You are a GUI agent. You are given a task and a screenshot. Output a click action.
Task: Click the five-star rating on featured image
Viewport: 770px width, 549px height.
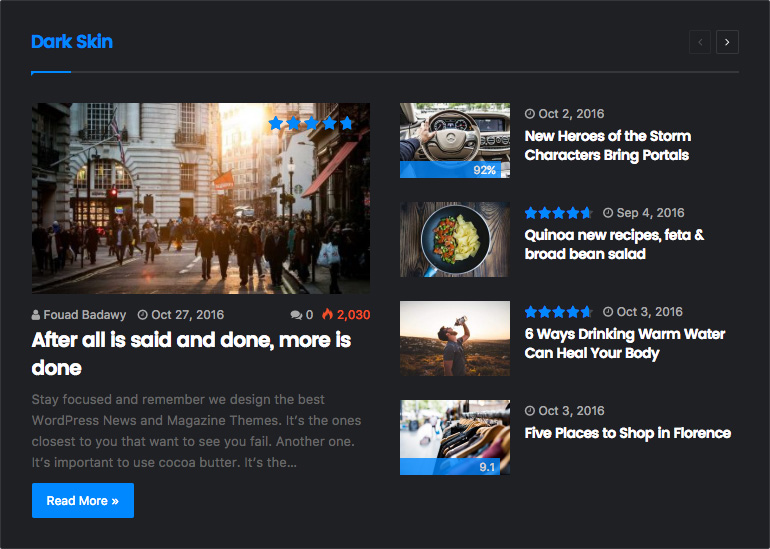point(311,123)
